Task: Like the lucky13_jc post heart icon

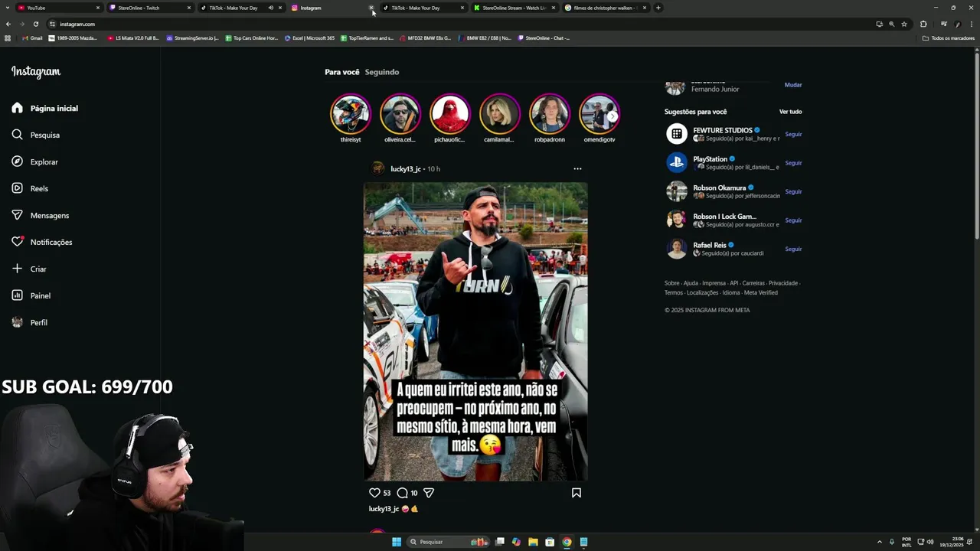Action: (374, 493)
